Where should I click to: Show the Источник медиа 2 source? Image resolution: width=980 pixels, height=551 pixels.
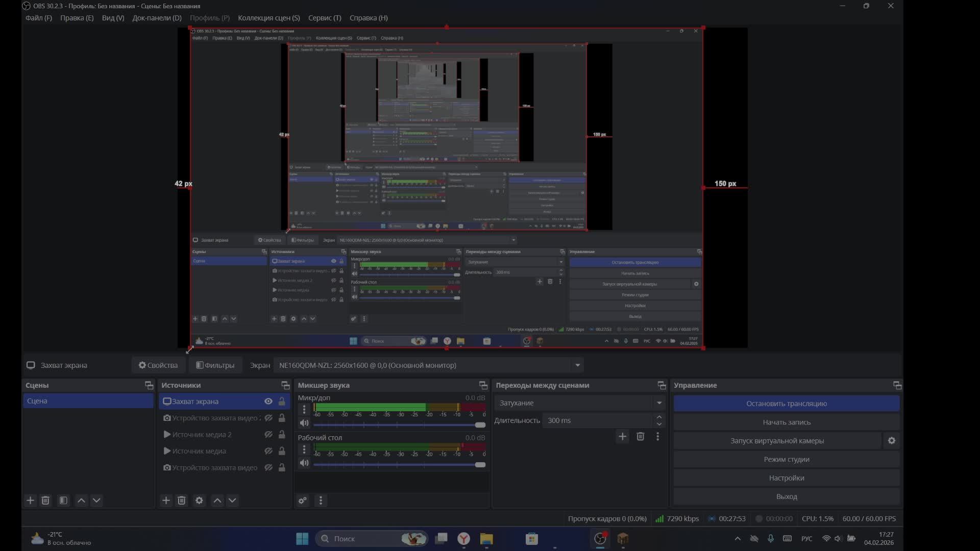pos(268,435)
